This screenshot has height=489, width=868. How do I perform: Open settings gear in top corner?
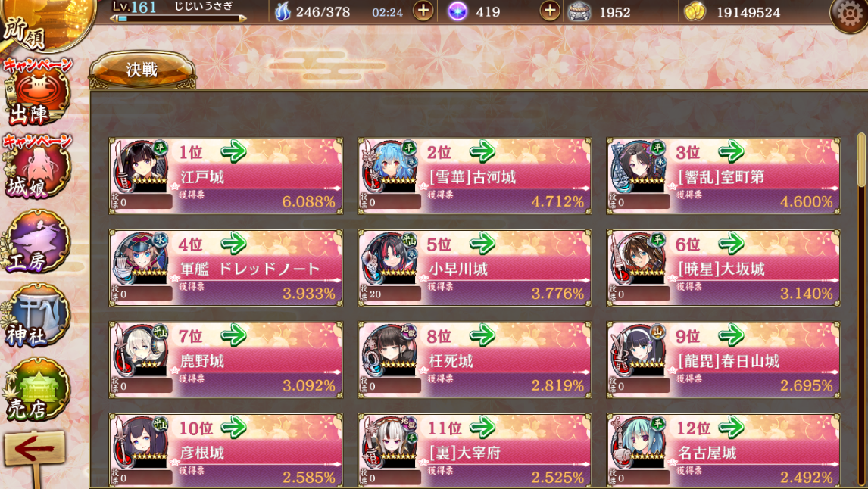[x=848, y=14]
